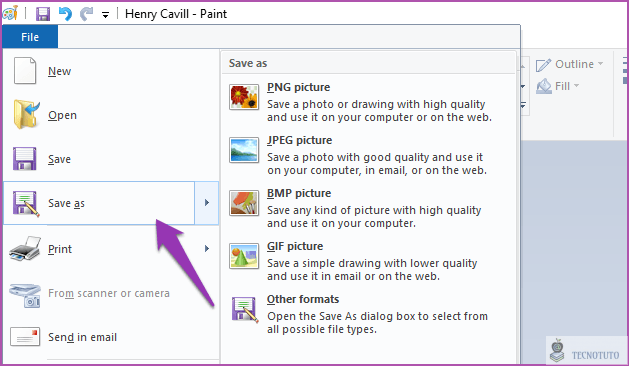Click the envelope icon for Send in email
This screenshot has height=366, width=629.
click(x=25, y=337)
